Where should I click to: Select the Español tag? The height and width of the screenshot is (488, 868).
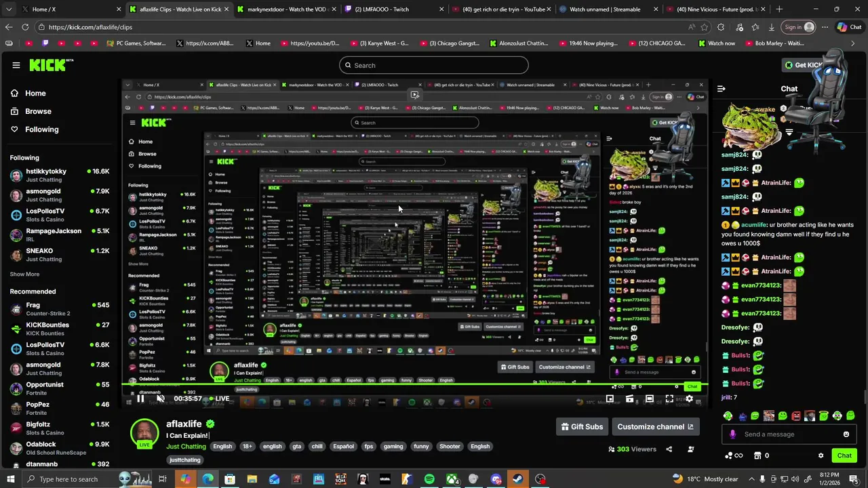pyautogui.click(x=343, y=447)
